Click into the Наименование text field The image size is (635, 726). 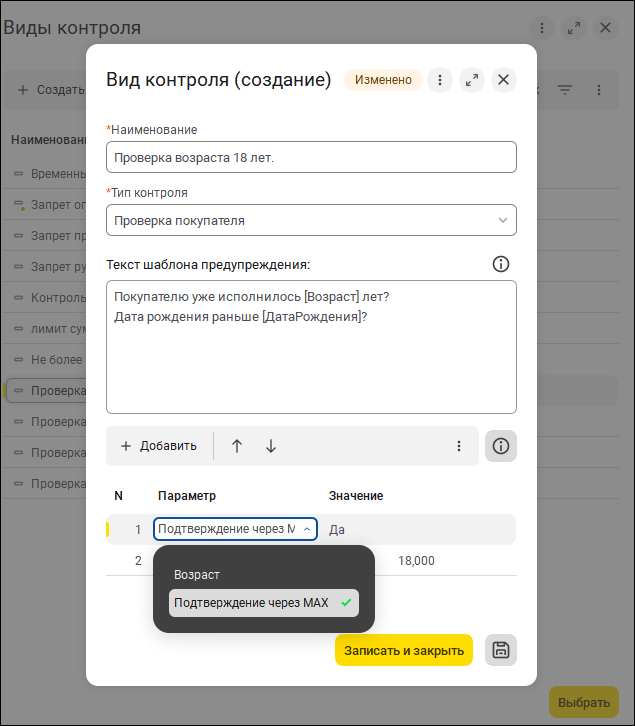click(310, 157)
